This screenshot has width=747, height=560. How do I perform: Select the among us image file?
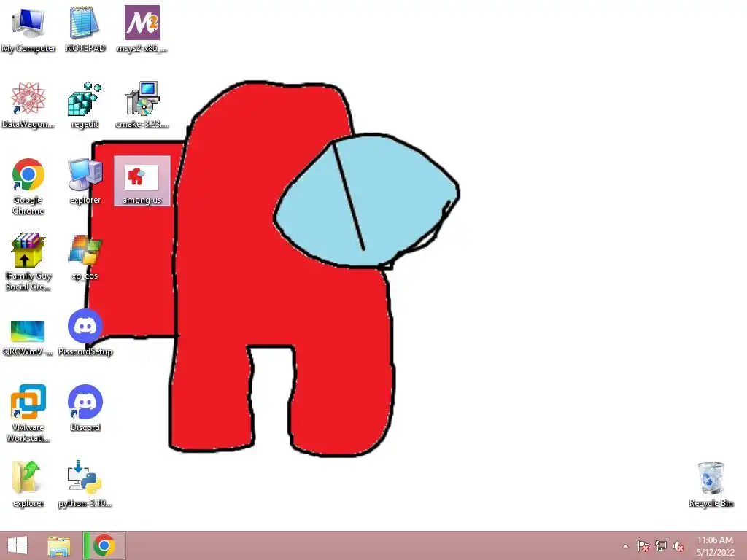pos(142,181)
